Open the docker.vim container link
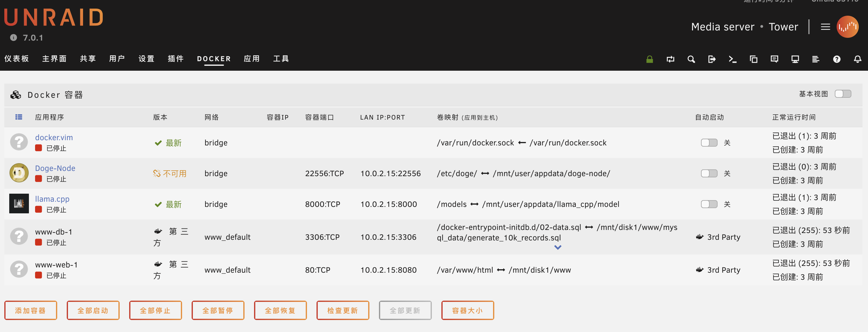The width and height of the screenshot is (868, 332). pyautogui.click(x=54, y=137)
